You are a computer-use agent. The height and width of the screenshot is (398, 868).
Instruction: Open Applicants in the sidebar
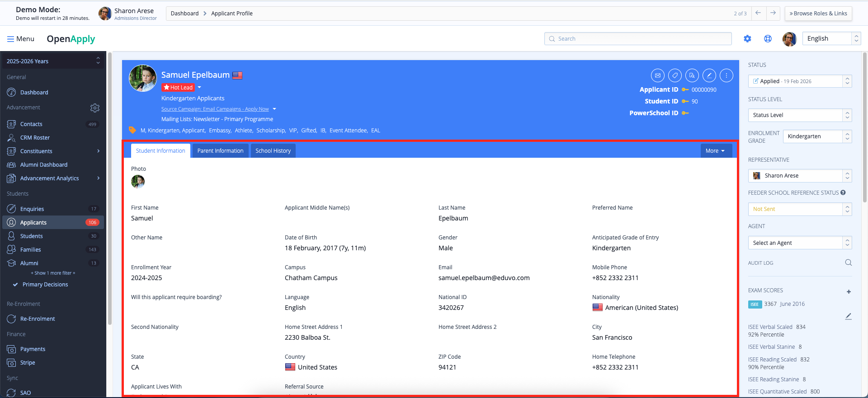pyautogui.click(x=33, y=223)
